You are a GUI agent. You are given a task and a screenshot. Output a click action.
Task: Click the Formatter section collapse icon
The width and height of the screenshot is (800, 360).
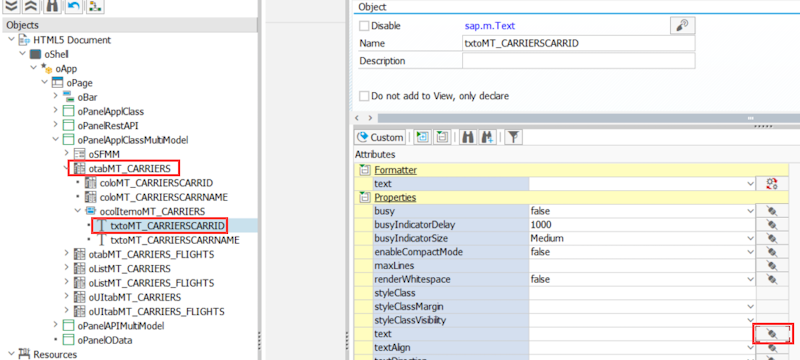[x=364, y=170]
